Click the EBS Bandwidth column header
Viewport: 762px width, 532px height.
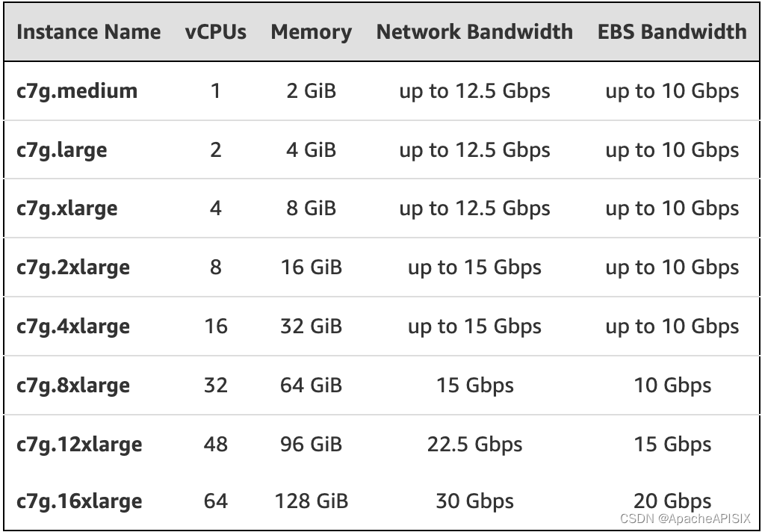pos(672,32)
